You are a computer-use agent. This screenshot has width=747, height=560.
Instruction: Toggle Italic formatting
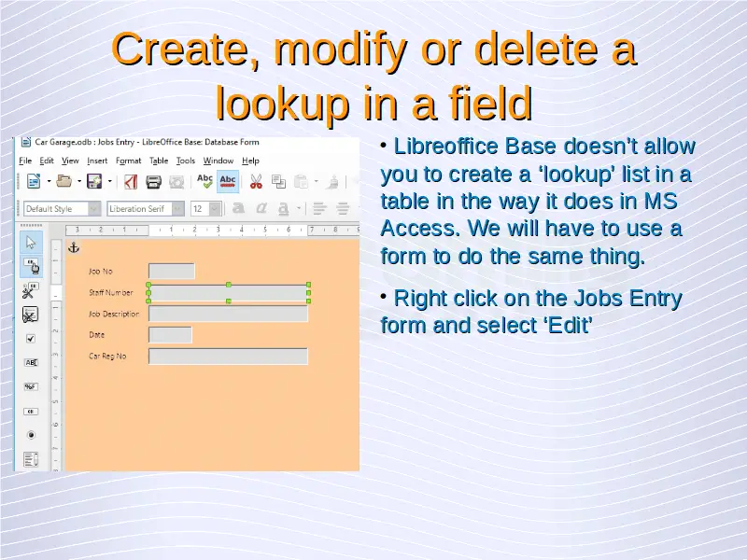261,208
